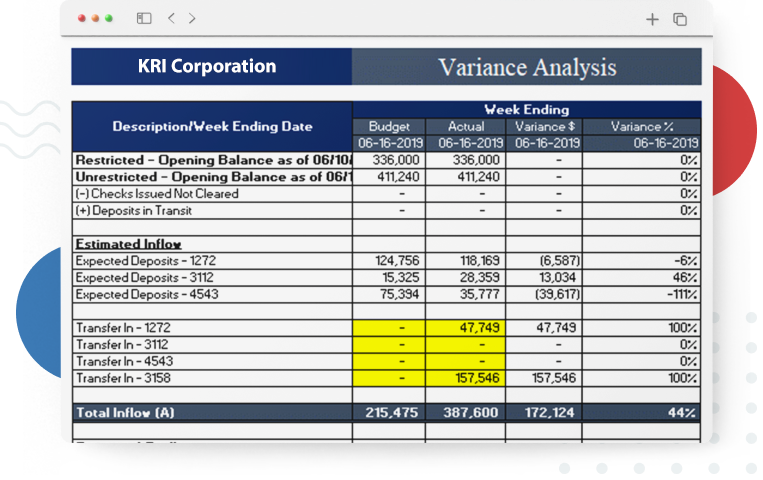Click the red close window dot

(82, 18)
